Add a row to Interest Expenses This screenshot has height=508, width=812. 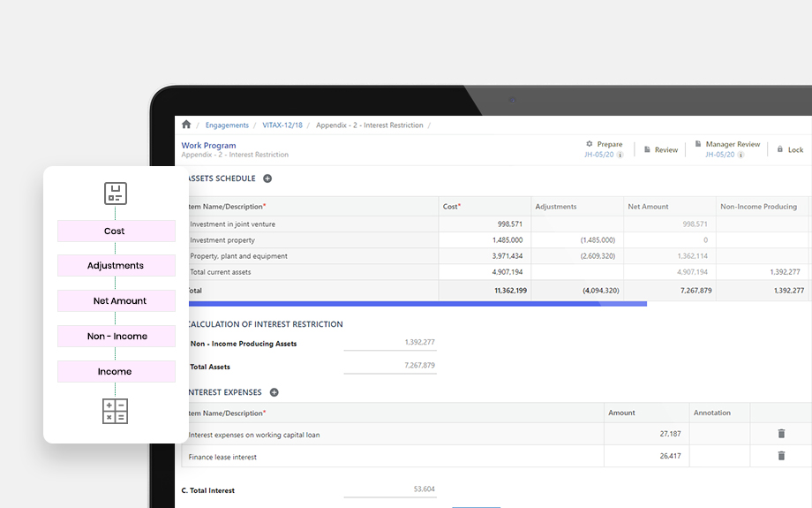pos(274,392)
